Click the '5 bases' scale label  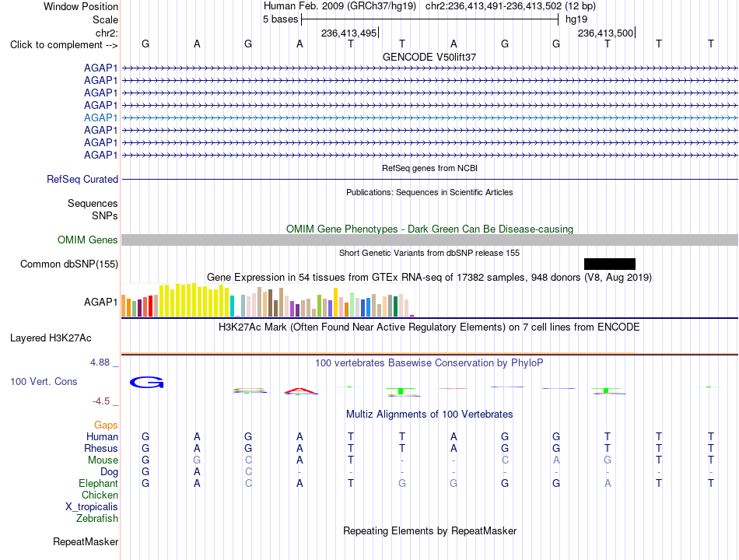pyautogui.click(x=280, y=19)
